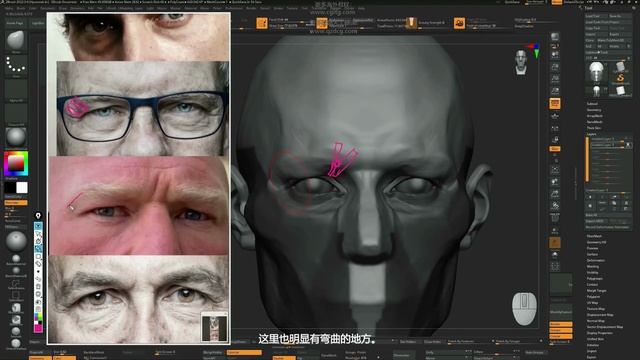Click the orange brush icon beside ActivePoints

coord(411,23)
